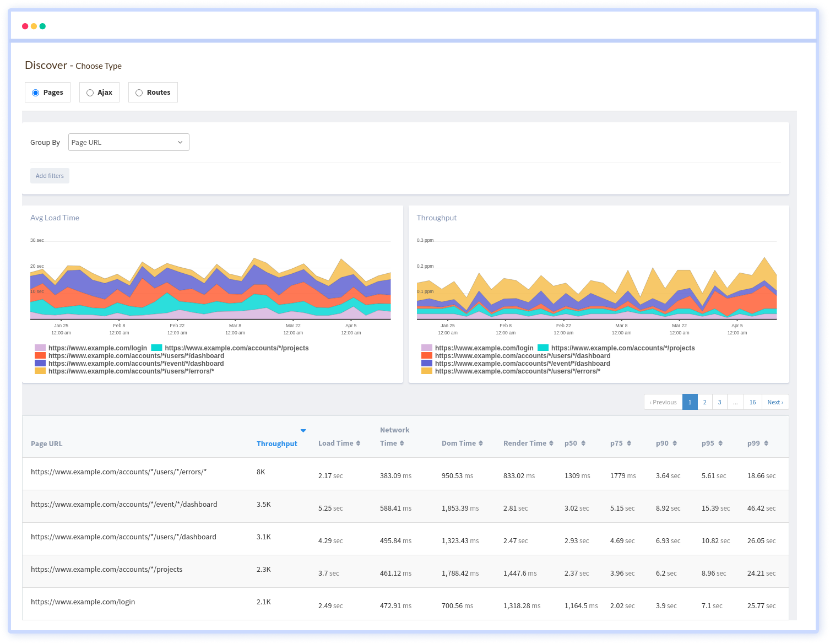Viewport: 830px width, 644px height.
Task: Click the yellow window minimize dot
Action: 34,26
